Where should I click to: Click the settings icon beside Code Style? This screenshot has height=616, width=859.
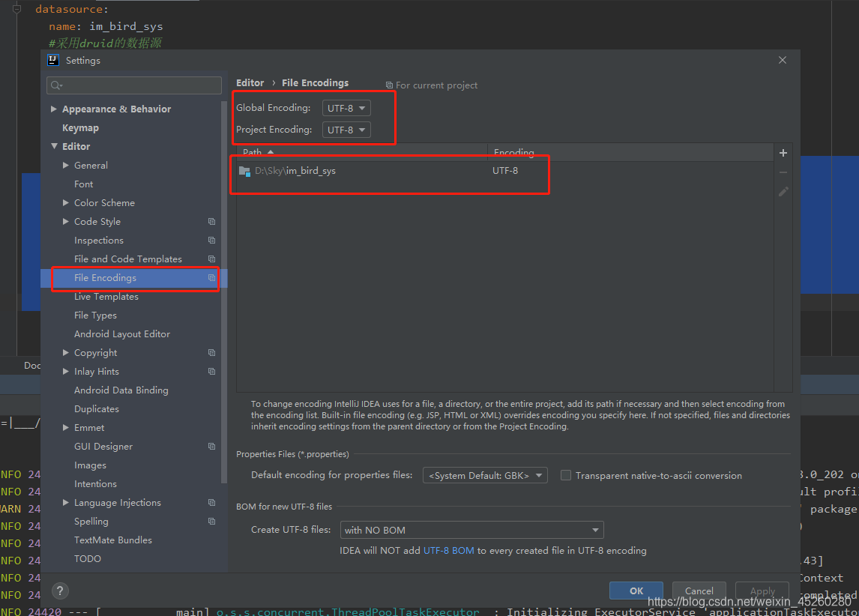[x=211, y=221]
